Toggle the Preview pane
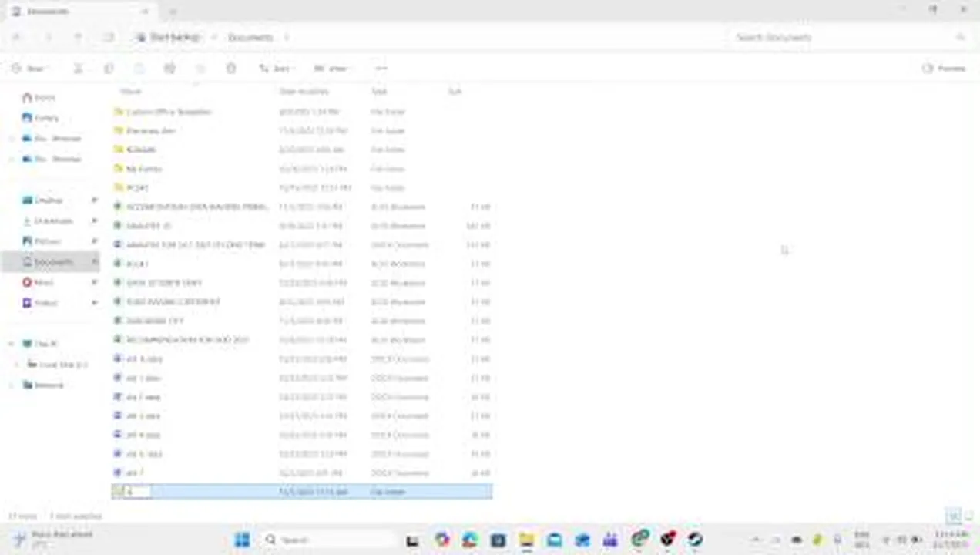 944,69
